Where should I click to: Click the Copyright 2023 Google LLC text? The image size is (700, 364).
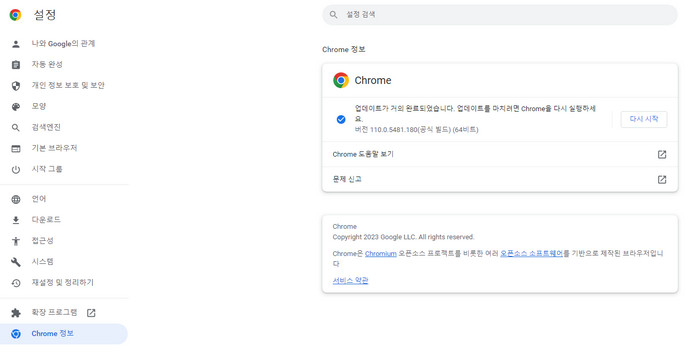tap(403, 237)
